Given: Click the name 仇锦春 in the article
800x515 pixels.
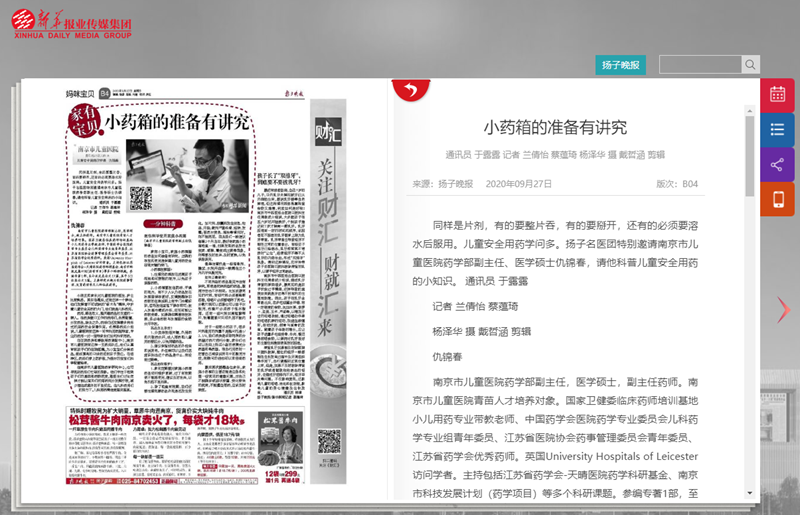Looking at the screenshot, I should (447, 357).
